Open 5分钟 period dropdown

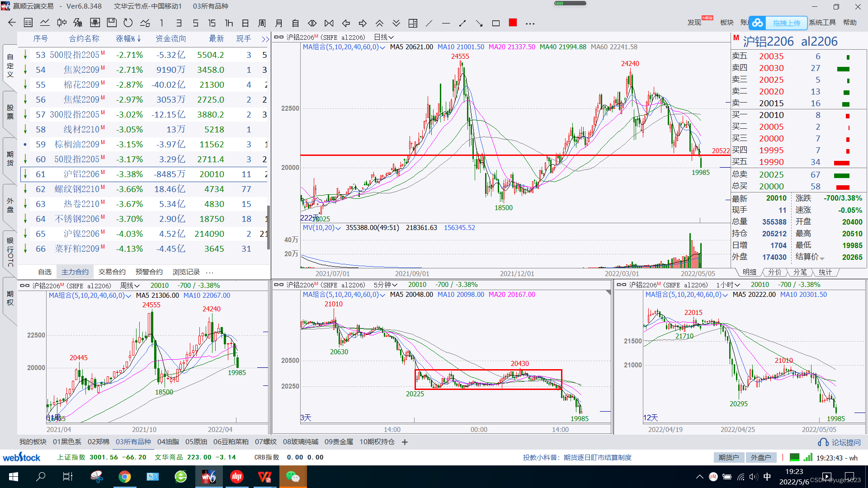pos(386,285)
